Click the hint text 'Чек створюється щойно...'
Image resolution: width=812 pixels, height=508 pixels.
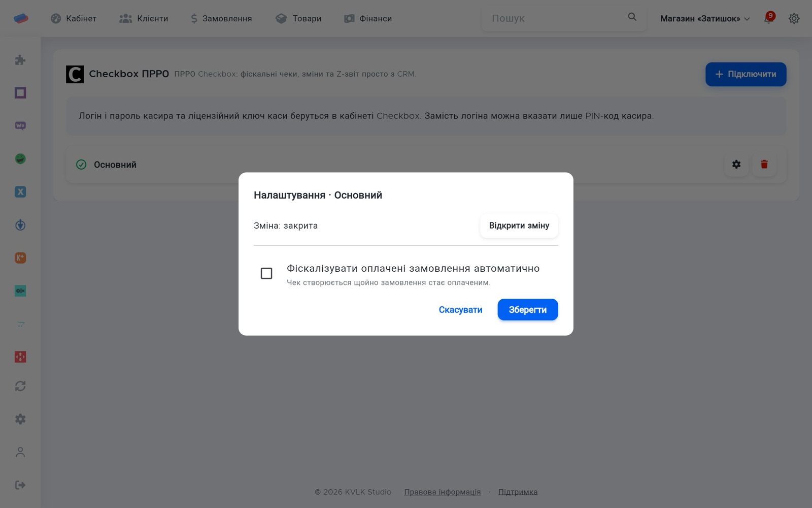[388, 282]
